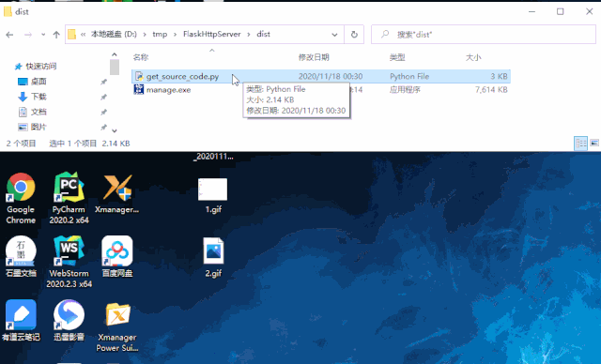The width and height of the screenshot is (601, 364).
Task: Expand address bar history dropdown
Action: point(334,35)
